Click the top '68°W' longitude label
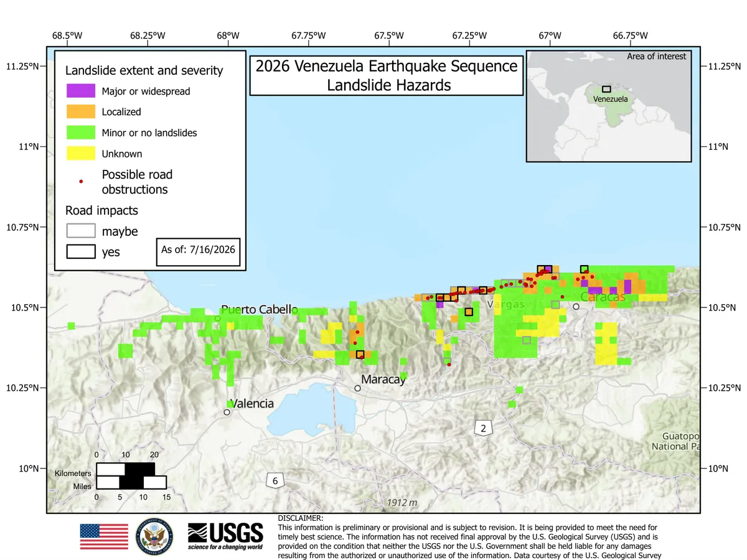Image resolution: width=747 pixels, height=560 pixels. tap(228, 35)
